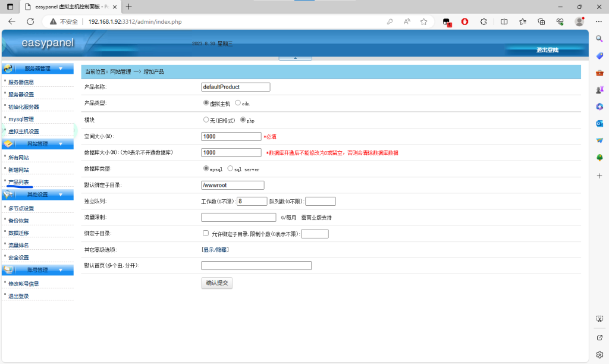Click the browser back arrow button
The image size is (609, 364).
tap(12, 21)
